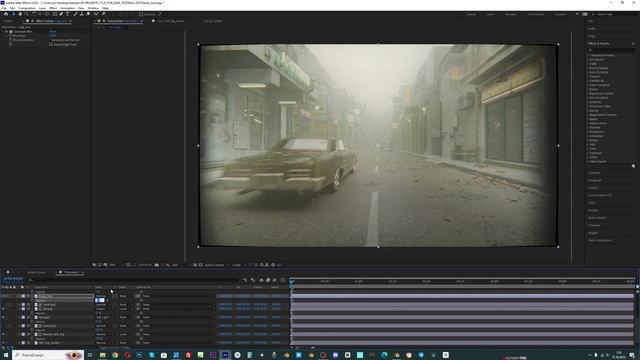Select the Puppet Pin tool
The image size is (640, 360).
point(104,14)
